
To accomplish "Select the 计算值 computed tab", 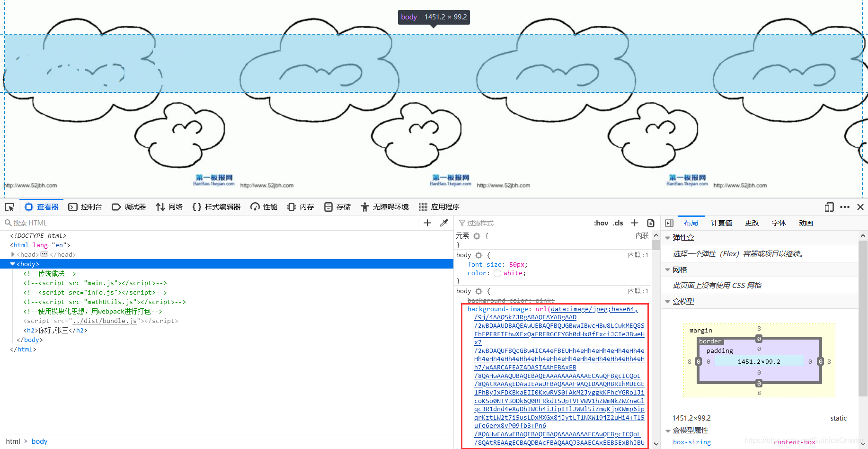I will click(721, 223).
